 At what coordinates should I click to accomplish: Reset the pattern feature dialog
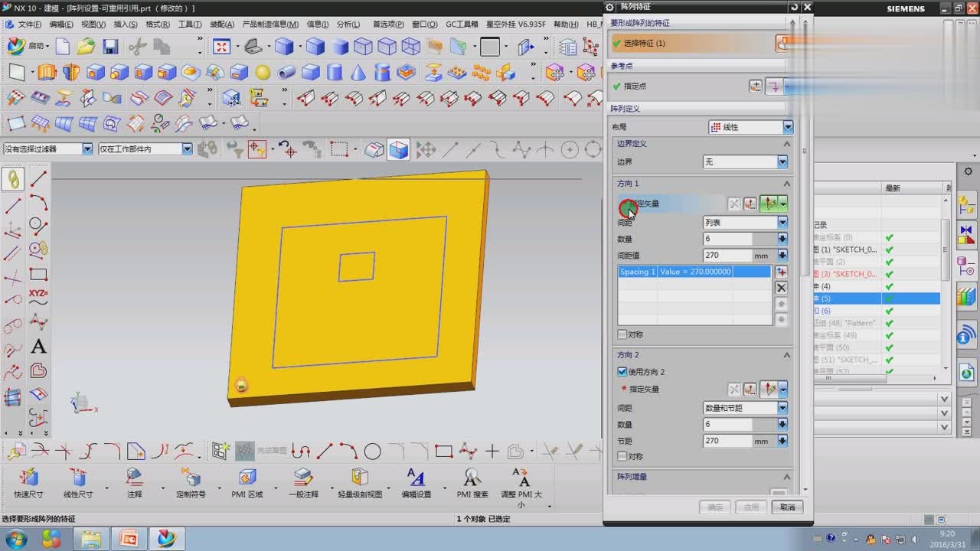click(x=794, y=7)
